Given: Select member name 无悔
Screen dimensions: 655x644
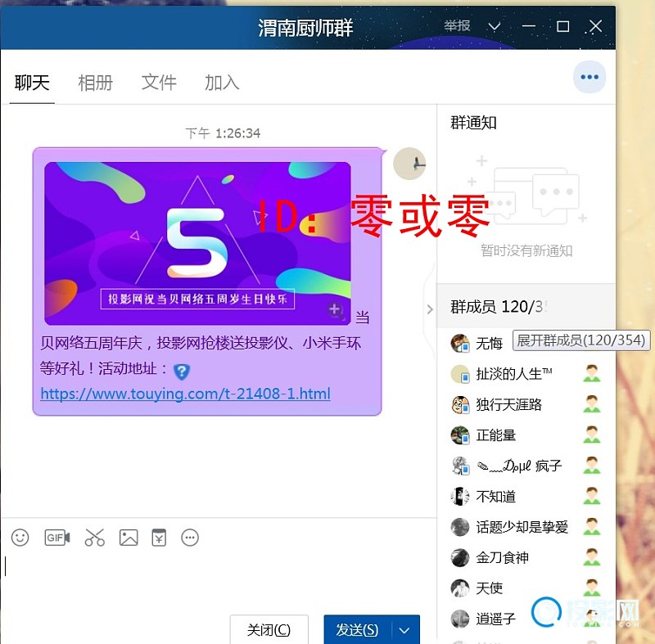Looking at the screenshot, I should click(489, 344).
